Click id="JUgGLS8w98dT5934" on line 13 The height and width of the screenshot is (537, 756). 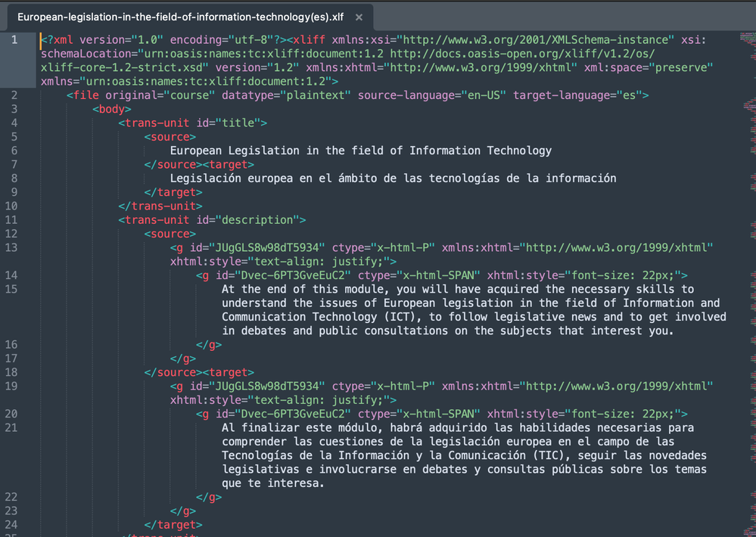(x=257, y=247)
